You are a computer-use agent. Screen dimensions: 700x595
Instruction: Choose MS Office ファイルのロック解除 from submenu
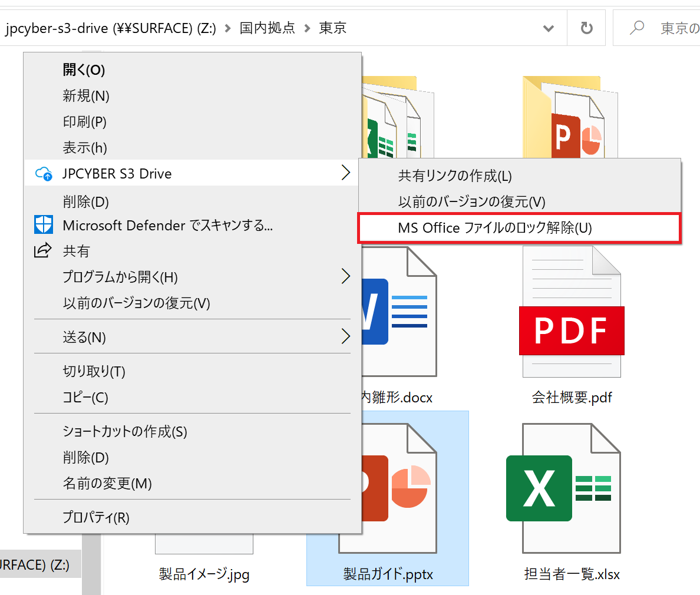pos(495,228)
